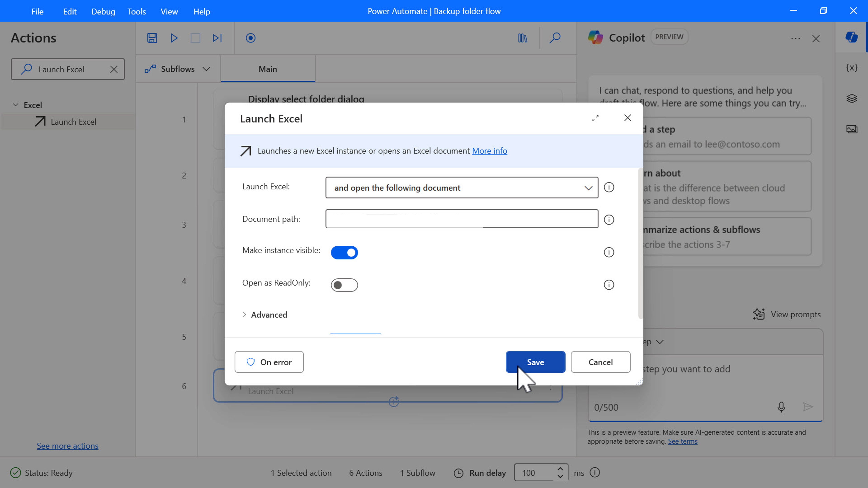Turn on Open as ReadOnly
The height and width of the screenshot is (488, 868).
pos(344,285)
